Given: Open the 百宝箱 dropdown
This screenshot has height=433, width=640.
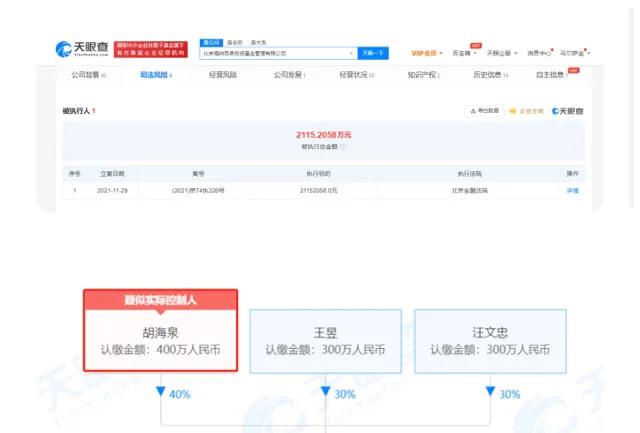Looking at the screenshot, I should coord(464,53).
